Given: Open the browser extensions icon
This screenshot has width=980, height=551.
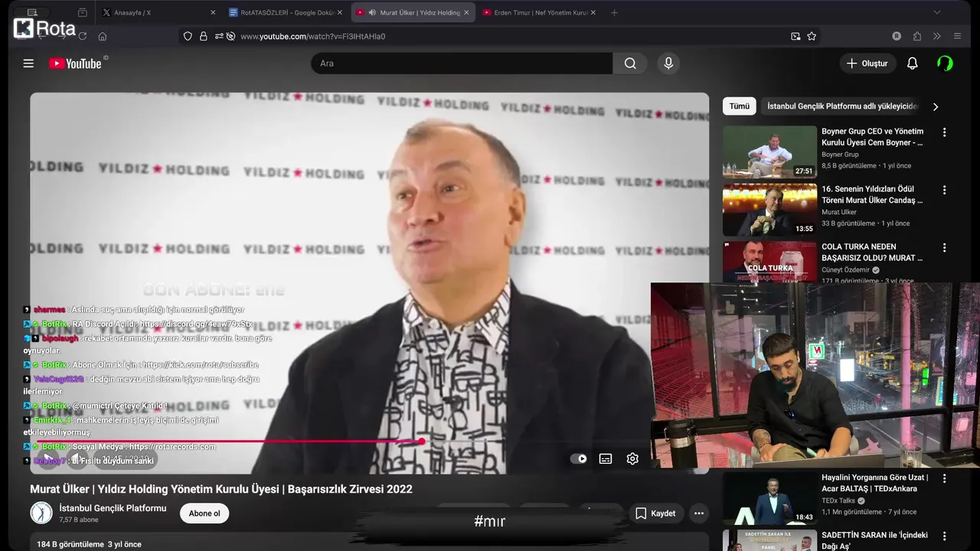Looking at the screenshot, I should point(917,36).
